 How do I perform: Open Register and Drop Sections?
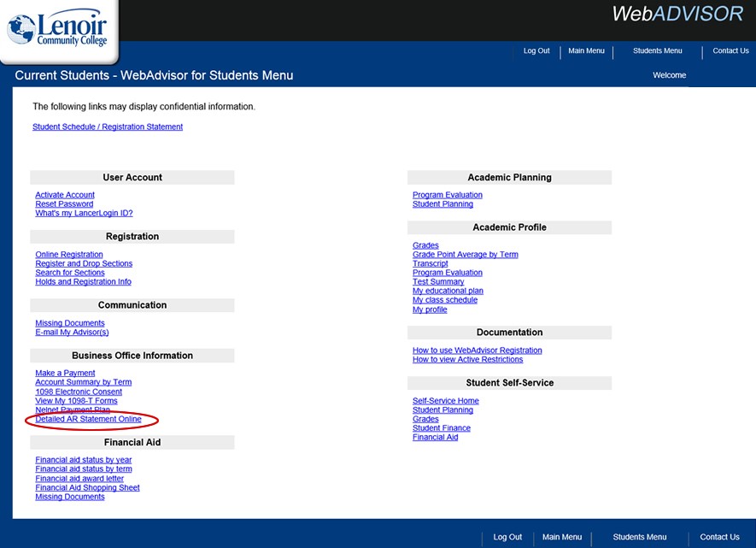pyautogui.click(x=84, y=264)
